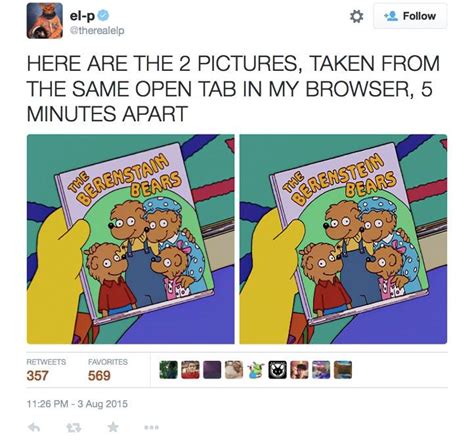Click the green creature retweeter avatar
Image resolution: width=474 pixels, height=448 pixels.
pos(256,370)
